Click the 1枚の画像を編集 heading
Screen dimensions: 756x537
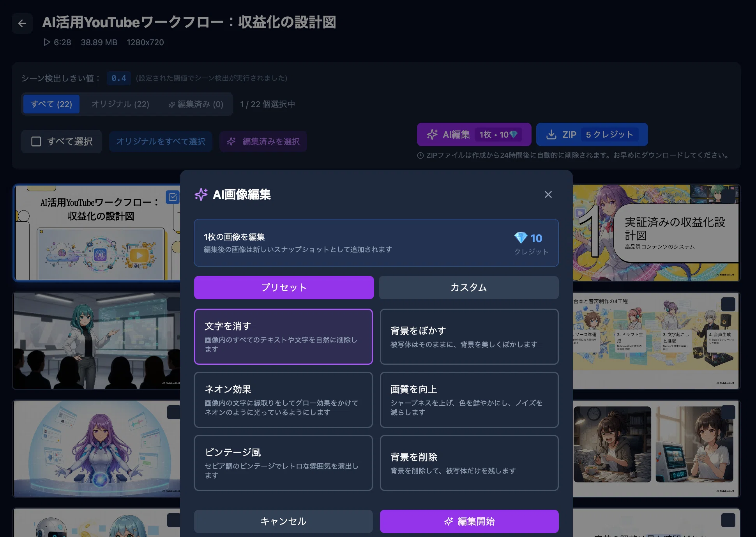click(x=234, y=237)
